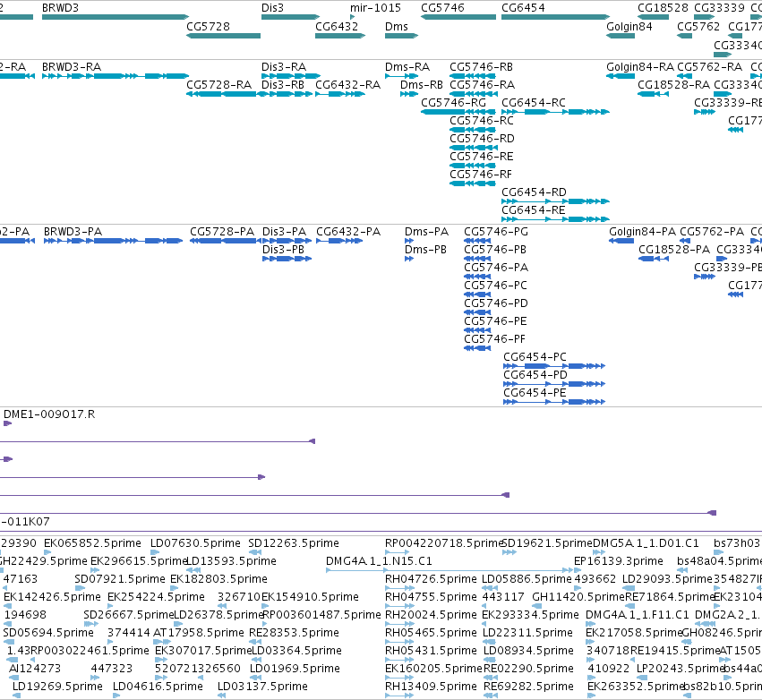Select the CG5746 gene span
Screen dimensions: 762x700
(x=458, y=17)
